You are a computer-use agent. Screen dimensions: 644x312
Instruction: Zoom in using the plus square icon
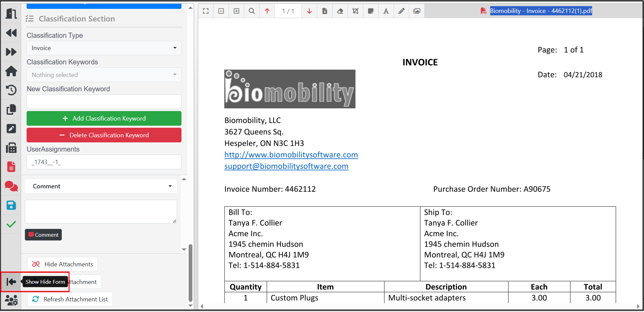click(236, 11)
